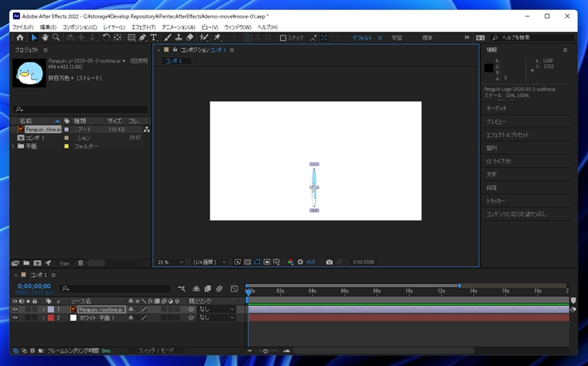Expand the 平面 folder in Project panel

(x=12, y=146)
